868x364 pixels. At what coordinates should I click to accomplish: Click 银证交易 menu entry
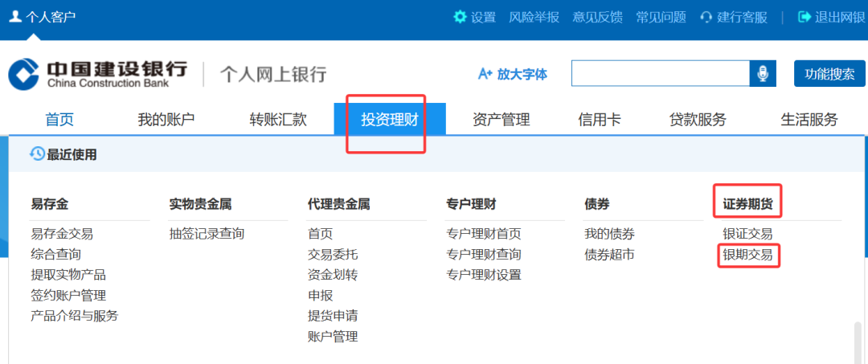tap(748, 234)
